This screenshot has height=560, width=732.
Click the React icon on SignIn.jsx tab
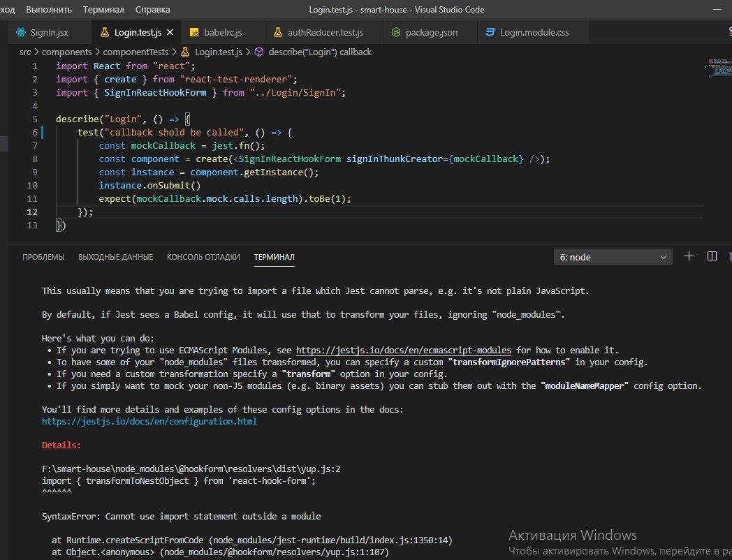[x=20, y=33]
